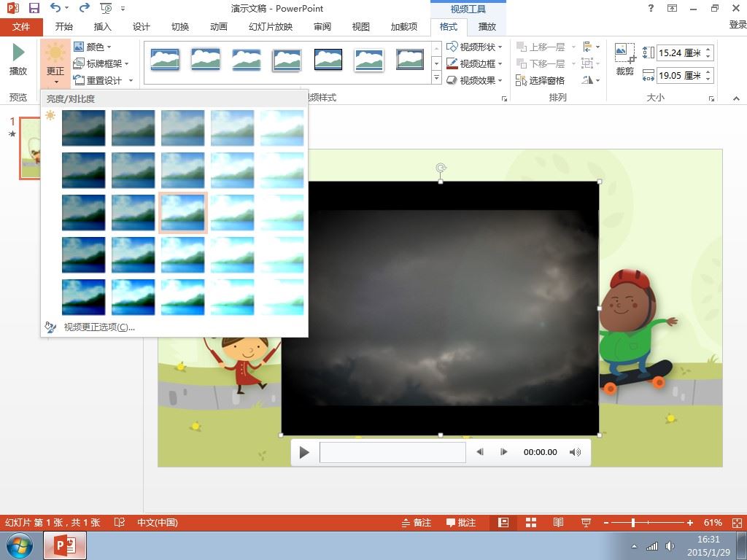This screenshot has width=747, height=560.
Task: Open 视频效果 video effects dropdown
Action: (x=474, y=80)
